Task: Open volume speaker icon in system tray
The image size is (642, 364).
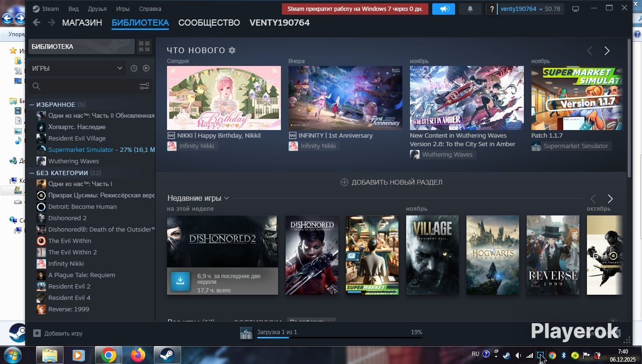Action: (x=518, y=355)
